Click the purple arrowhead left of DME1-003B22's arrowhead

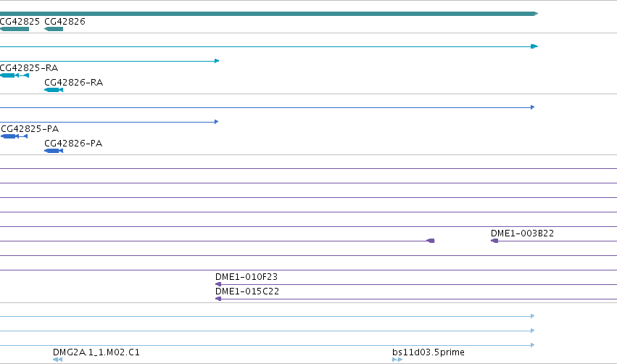coord(431,241)
